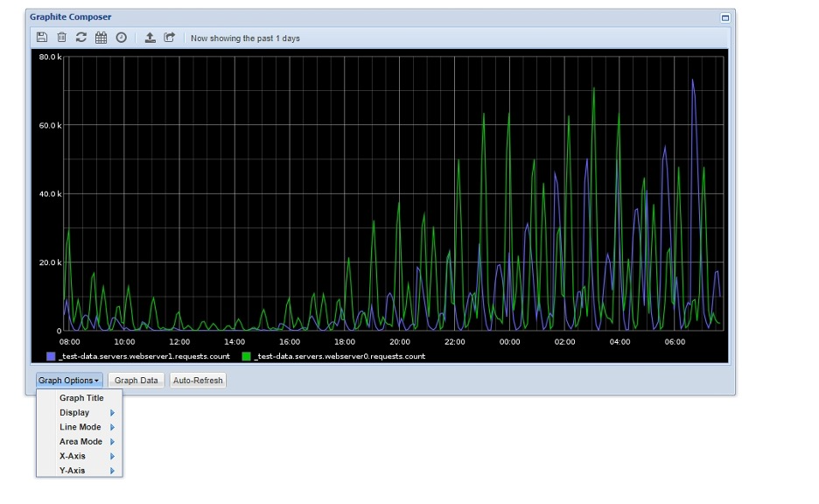Click the share graph arrow icon

tap(170, 38)
